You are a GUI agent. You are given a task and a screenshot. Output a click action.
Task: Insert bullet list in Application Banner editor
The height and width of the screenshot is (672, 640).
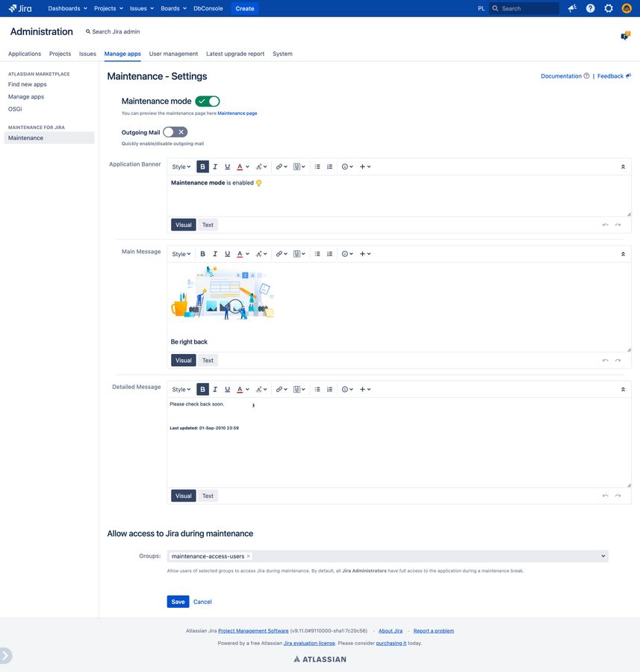click(x=317, y=167)
